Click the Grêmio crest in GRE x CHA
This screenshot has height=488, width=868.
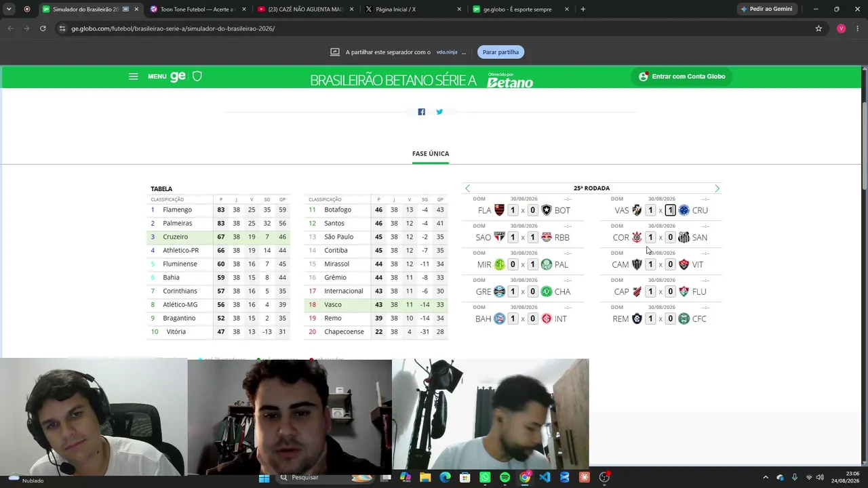499,291
